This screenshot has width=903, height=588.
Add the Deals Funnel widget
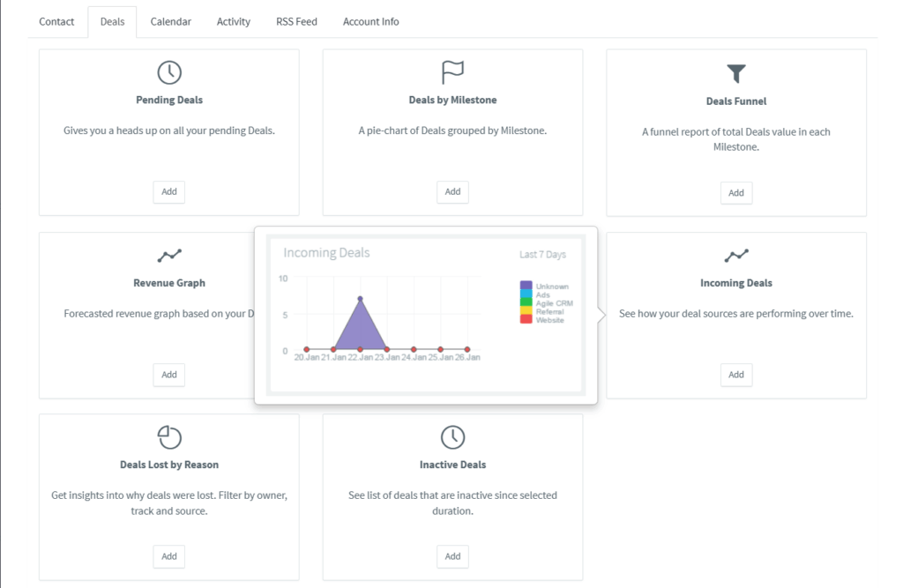pyautogui.click(x=735, y=193)
